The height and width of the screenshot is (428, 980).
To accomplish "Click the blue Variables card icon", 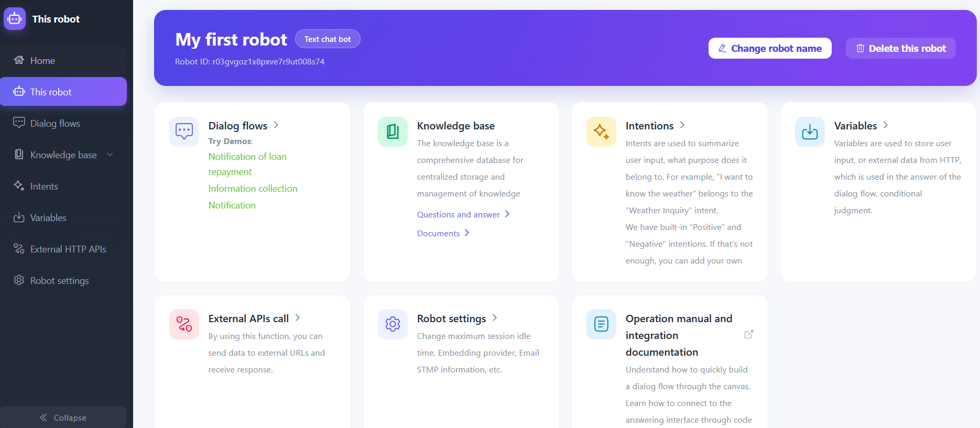I will tap(810, 131).
